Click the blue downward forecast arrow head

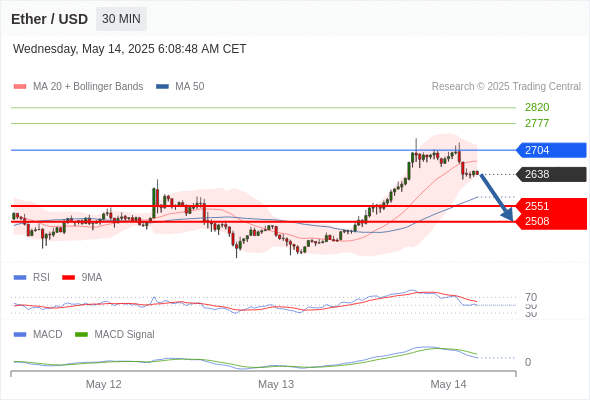[x=508, y=215]
